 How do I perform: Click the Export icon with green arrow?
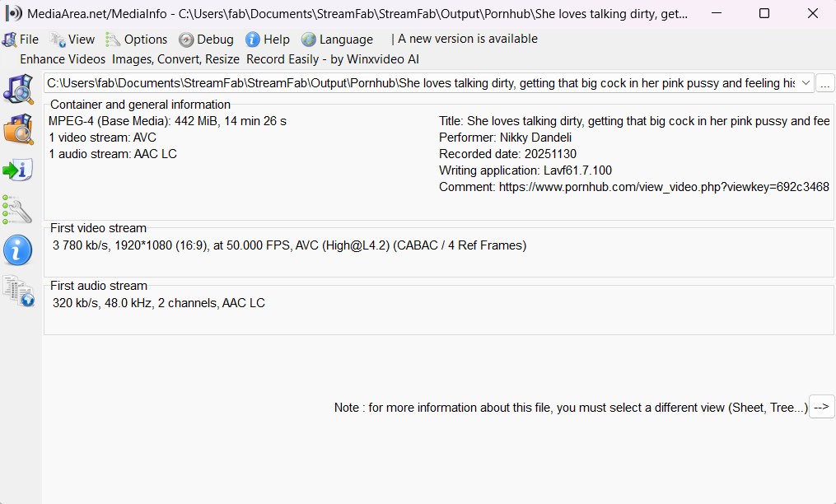coord(17,170)
